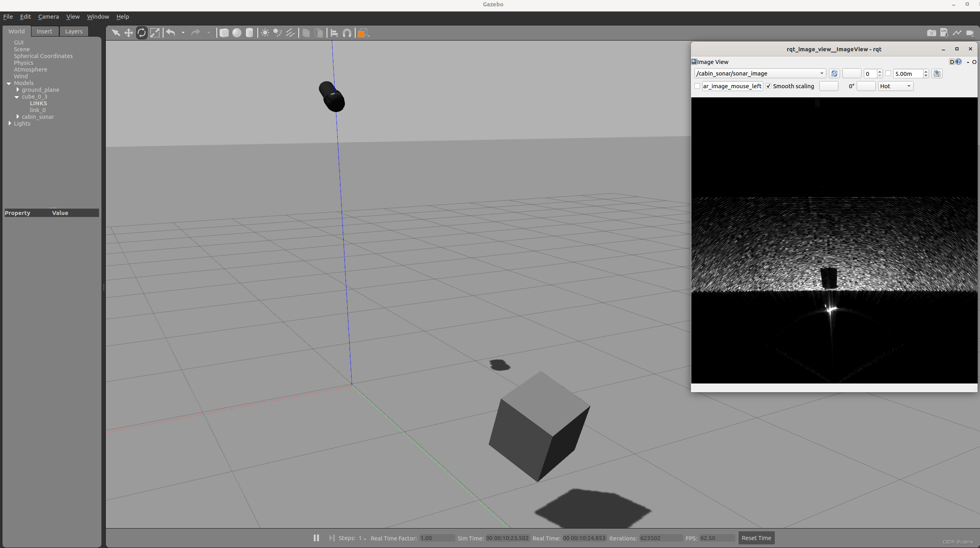The image size is (980, 548).
Task: Switch to the Insert tab
Action: coord(44,31)
